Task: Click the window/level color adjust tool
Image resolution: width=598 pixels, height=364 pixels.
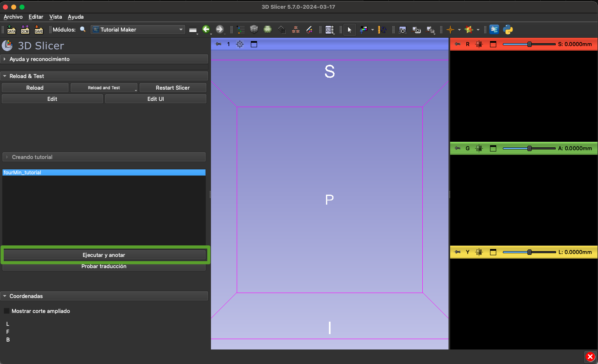Action: click(364, 29)
